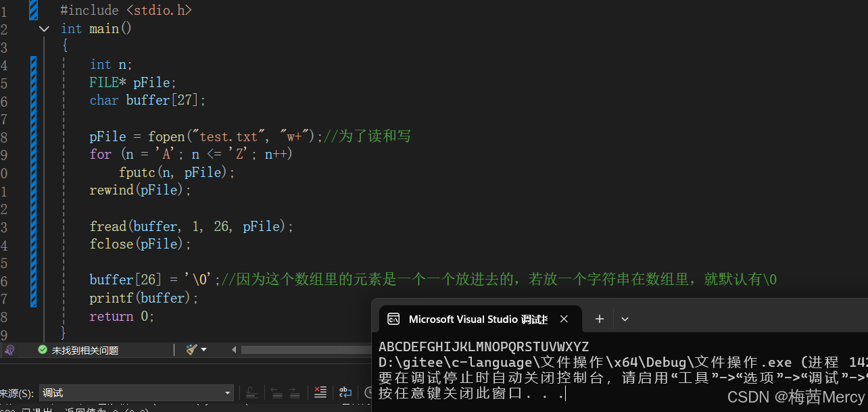Click the buffer[26] = '\0' assignment
The width and height of the screenshot is (868, 412).
pyautogui.click(x=155, y=280)
